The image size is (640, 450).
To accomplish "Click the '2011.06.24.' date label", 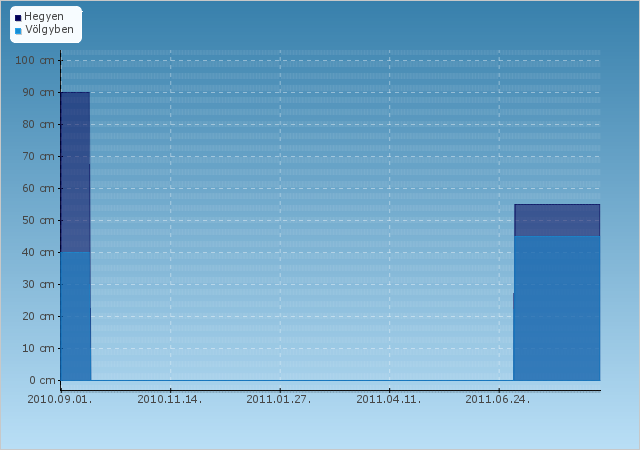I will pos(498,399).
